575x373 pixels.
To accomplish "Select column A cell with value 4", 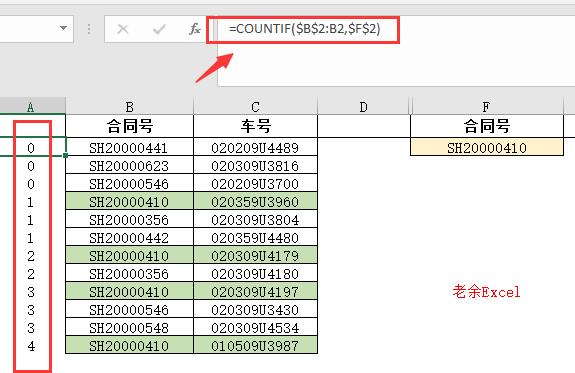I will coord(33,345).
